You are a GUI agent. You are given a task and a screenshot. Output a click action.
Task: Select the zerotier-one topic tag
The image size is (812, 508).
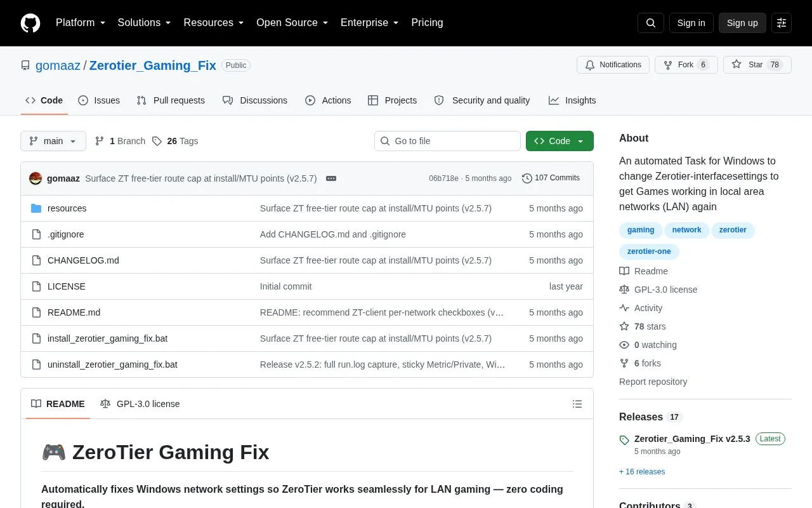click(649, 251)
